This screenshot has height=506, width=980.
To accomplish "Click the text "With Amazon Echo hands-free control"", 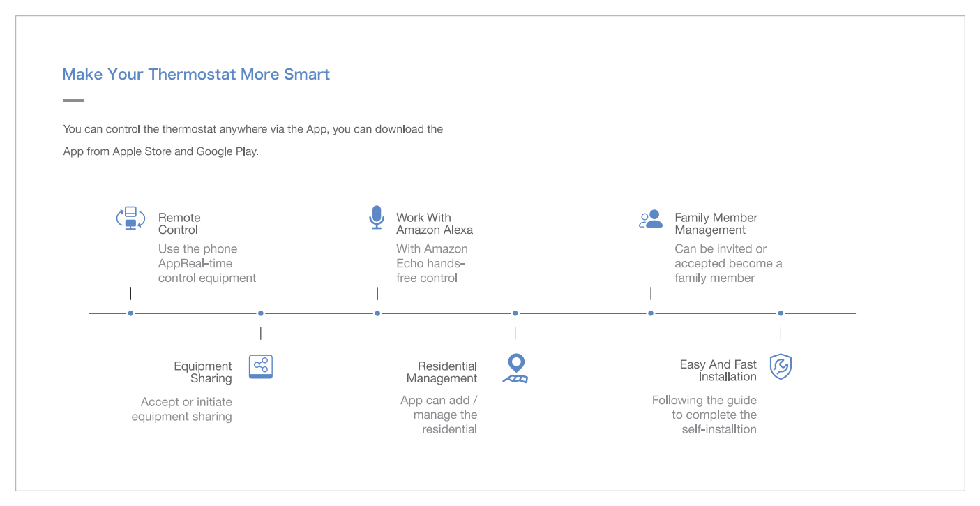I will (432, 263).
